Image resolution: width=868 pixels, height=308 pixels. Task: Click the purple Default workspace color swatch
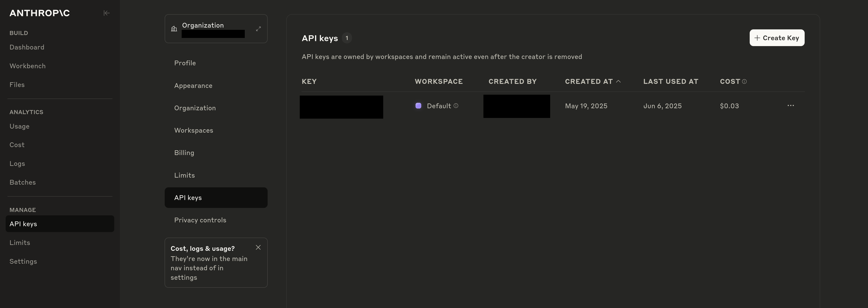click(x=418, y=106)
